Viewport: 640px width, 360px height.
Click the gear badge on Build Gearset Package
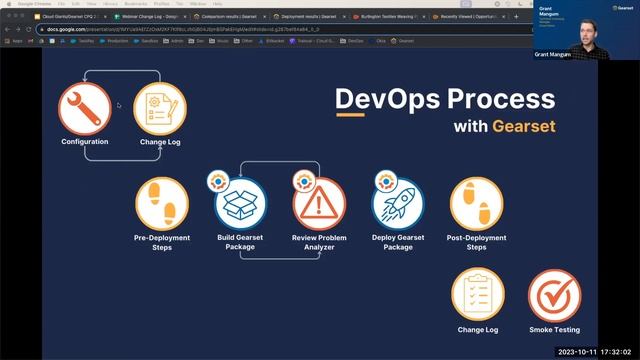click(218, 181)
